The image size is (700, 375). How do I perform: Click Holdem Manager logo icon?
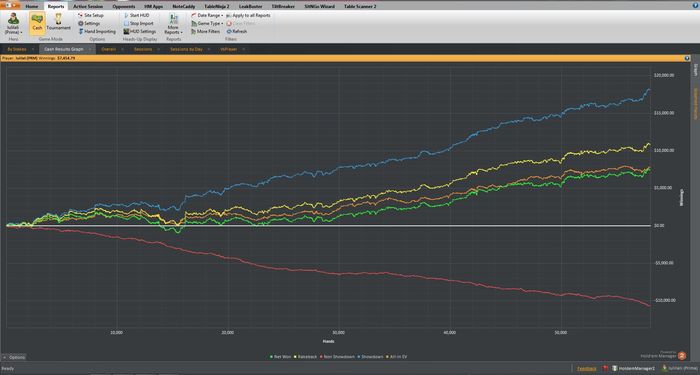682,356
